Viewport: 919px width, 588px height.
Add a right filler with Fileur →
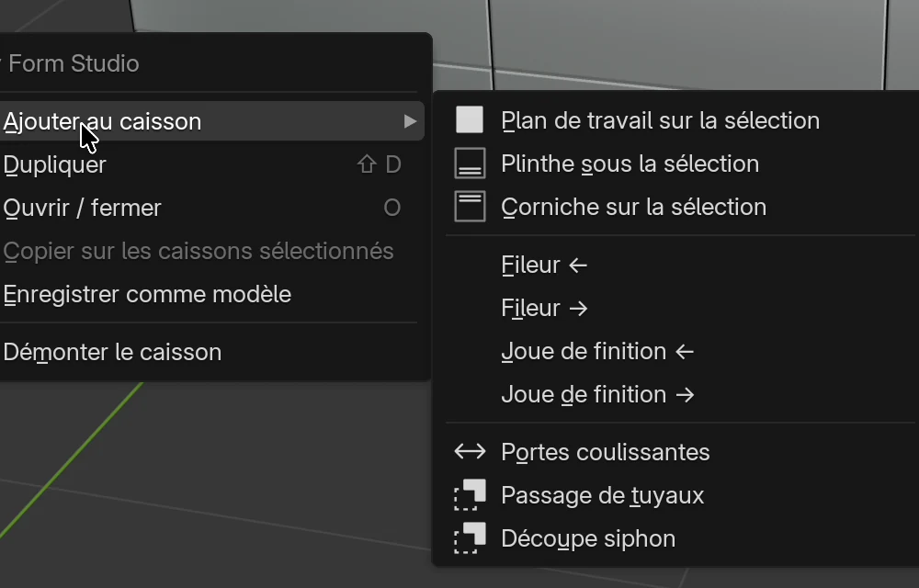[x=679, y=308]
